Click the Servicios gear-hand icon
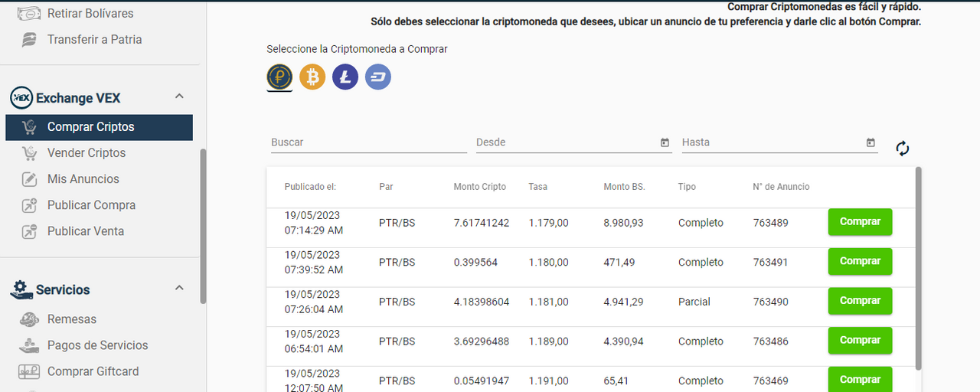Image resolution: width=980 pixels, height=392 pixels. pyautogui.click(x=21, y=289)
